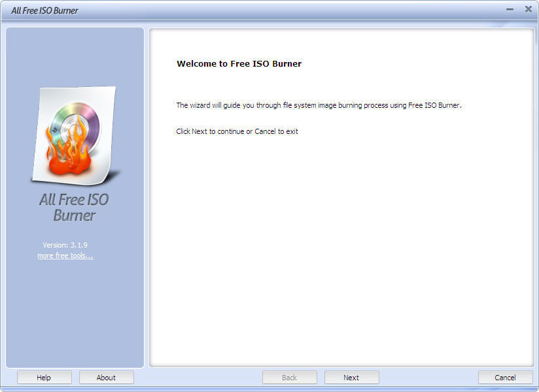539x392 pixels.
Task: Click the disabled Back button
Action: coord(289,377)
